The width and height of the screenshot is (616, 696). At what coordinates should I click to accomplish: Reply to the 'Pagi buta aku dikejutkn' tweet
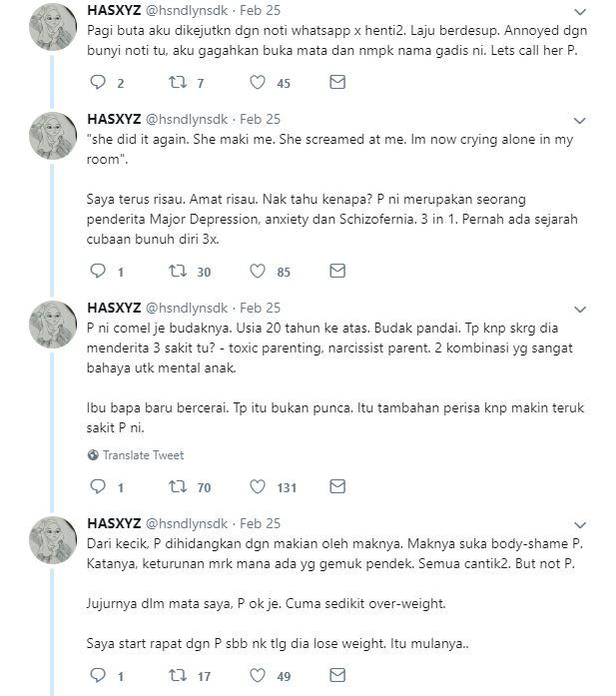pyautogui.click(x=98, y=82)
